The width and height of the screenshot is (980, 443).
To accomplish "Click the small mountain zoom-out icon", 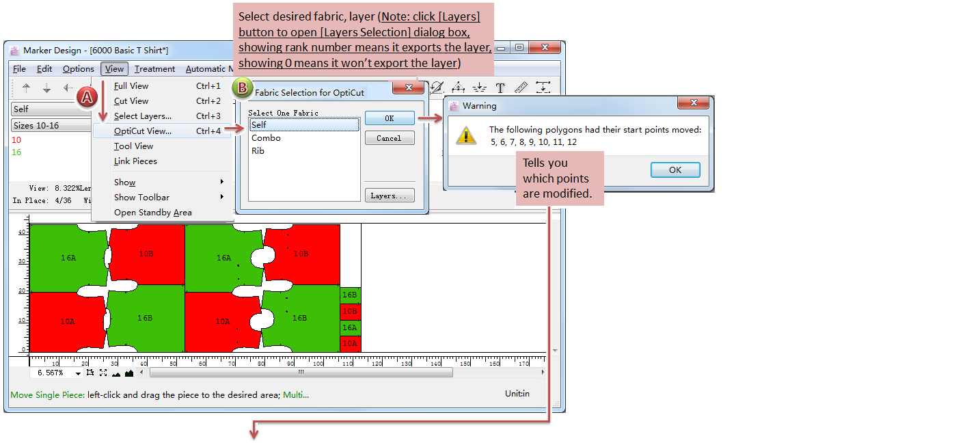I will pyautogui.click(x=116, y=373).
